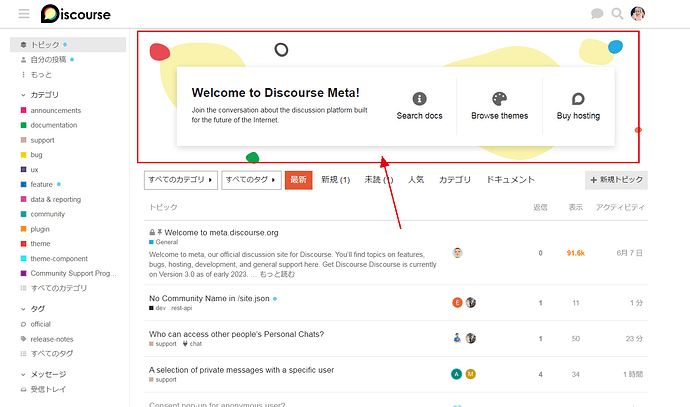
Task: Click the Buy hosting icon
Action: click(578, 99)
